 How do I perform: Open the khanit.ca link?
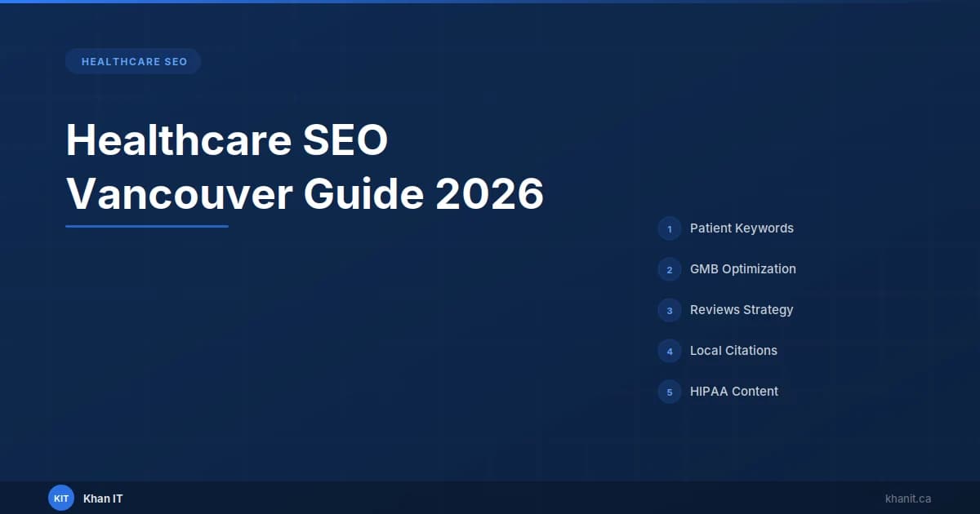pos(908,498)
